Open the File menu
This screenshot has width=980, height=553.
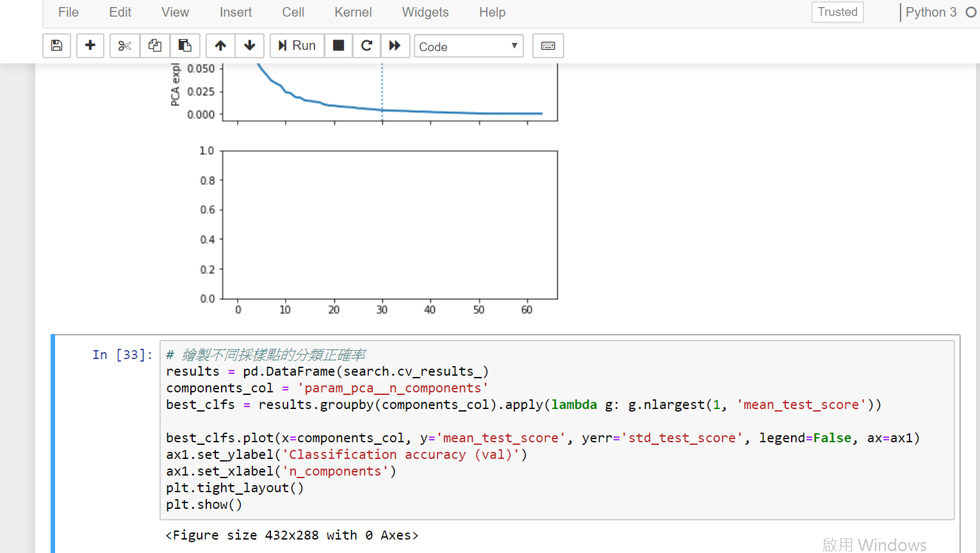point(69,12)
